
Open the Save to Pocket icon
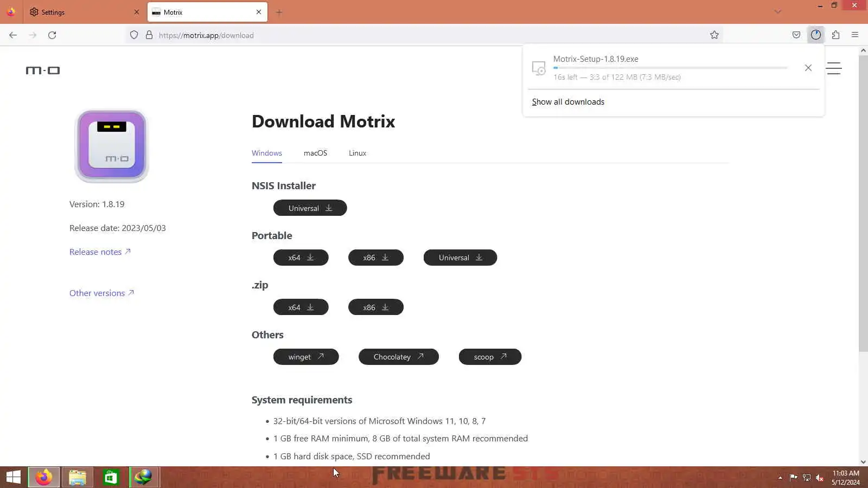(796, 35)
